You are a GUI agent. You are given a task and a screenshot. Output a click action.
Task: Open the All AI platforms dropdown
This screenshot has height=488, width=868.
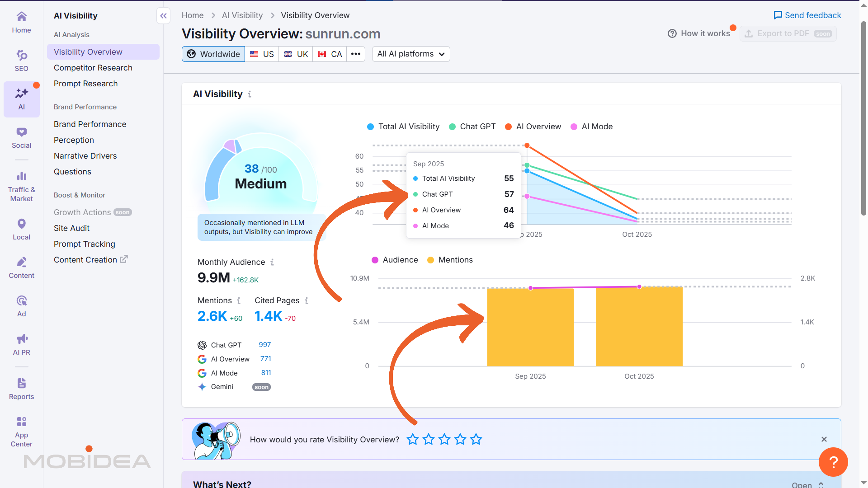tap(410, 54)
